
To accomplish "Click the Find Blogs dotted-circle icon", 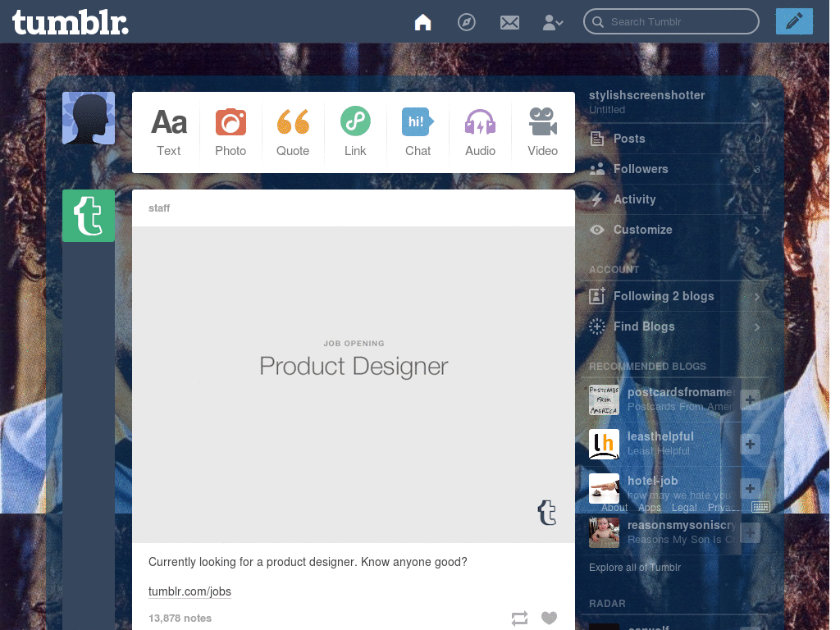I will pyautogui.click(x=597, y=326).
